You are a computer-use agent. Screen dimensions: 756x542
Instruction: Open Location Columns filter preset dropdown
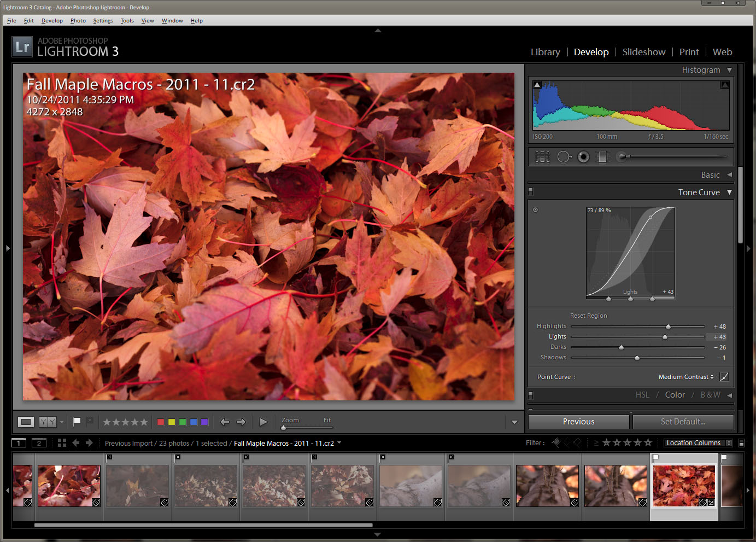(x=698, y=443)
